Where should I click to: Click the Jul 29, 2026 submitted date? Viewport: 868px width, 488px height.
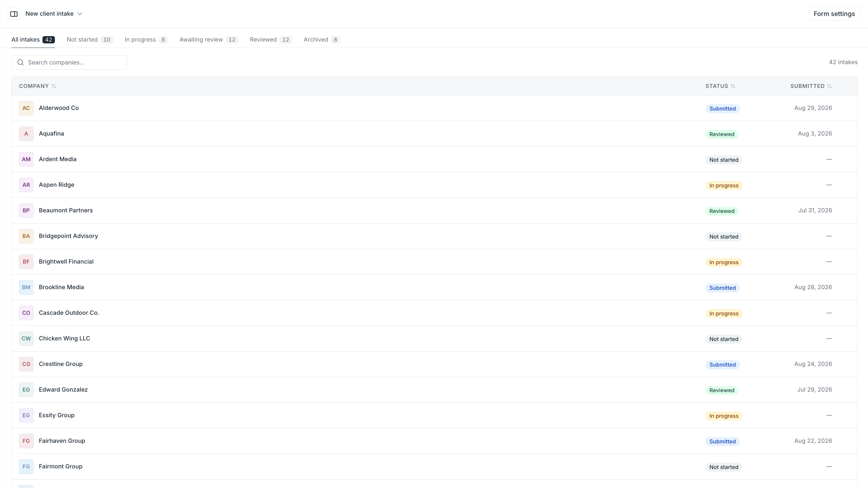coord(814,390)
